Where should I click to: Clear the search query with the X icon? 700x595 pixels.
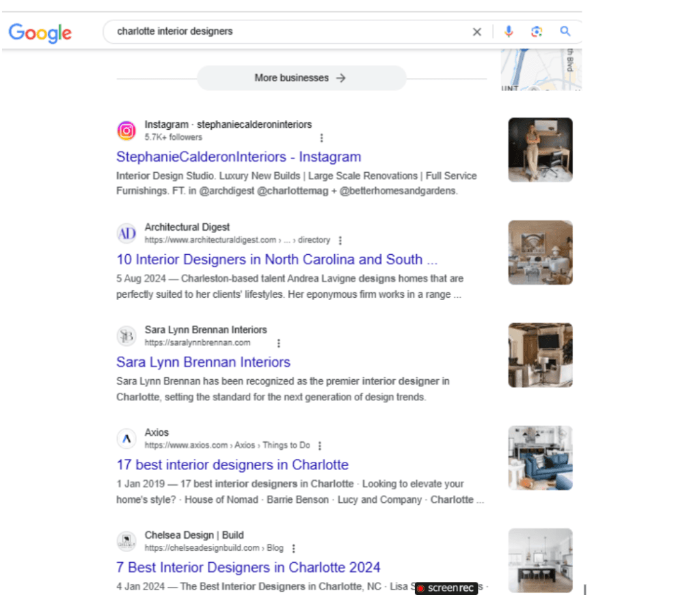coord(476,31)
